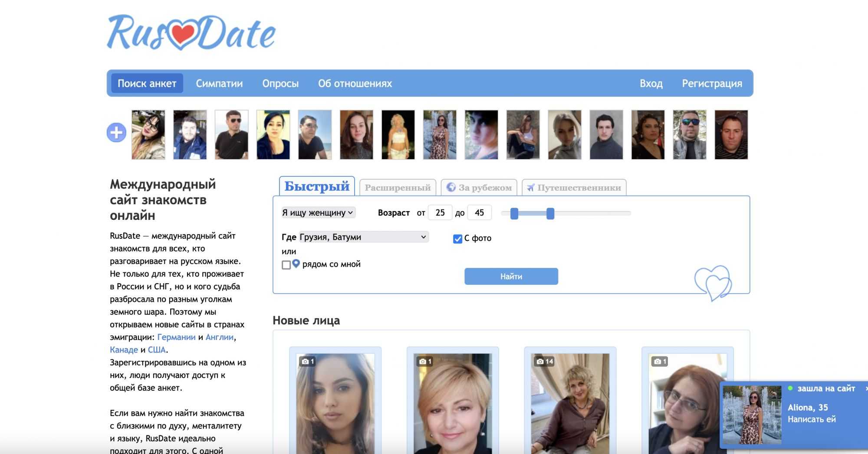
Task: Switch to the 'Расширенный' search tab
Action: coord(398,188)
